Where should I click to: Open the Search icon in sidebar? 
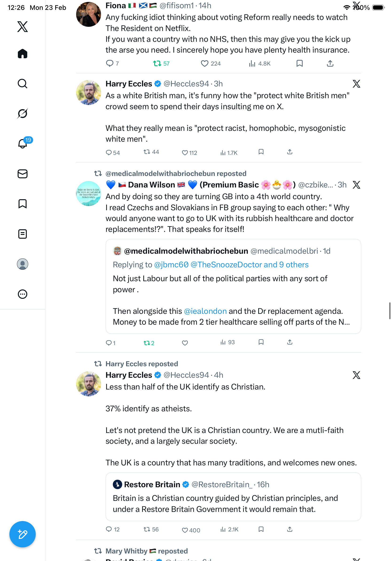(x=23, y=84)
